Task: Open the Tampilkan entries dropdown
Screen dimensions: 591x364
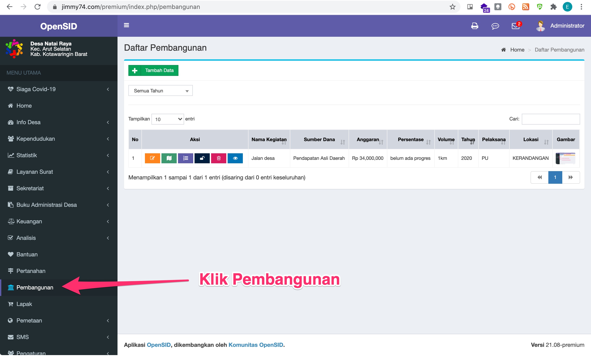Action: pyautogui.click(x=167, y=119)
